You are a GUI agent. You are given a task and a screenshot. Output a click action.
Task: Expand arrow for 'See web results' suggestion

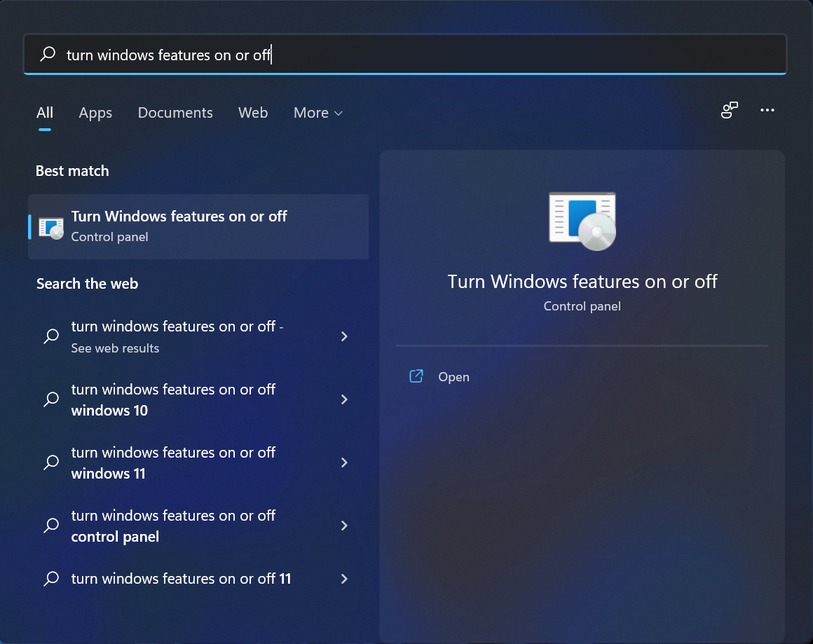click(344, 336)
